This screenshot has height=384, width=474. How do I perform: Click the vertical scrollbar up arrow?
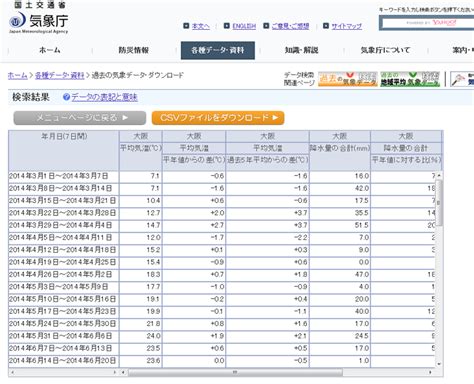[439, 175]
